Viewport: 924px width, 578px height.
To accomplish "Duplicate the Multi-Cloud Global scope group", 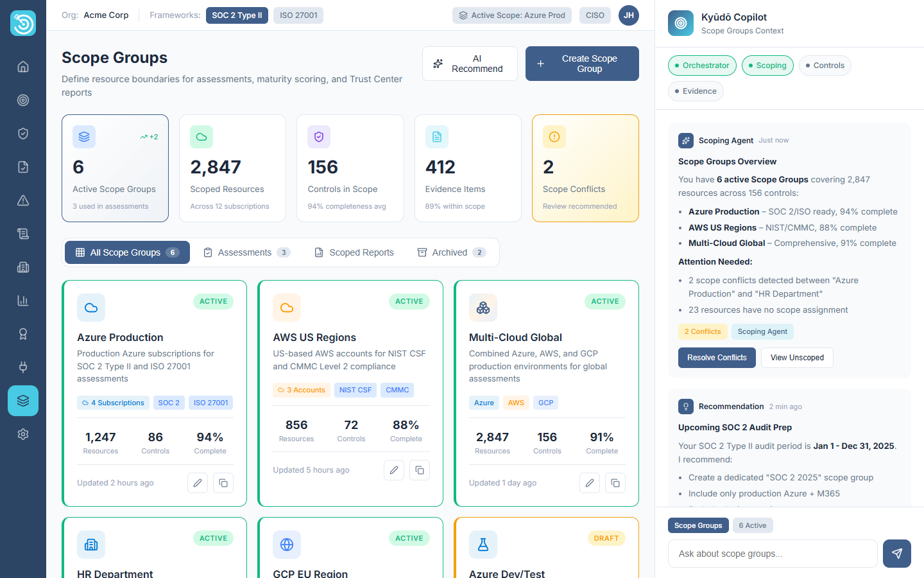I will [615, 483].
